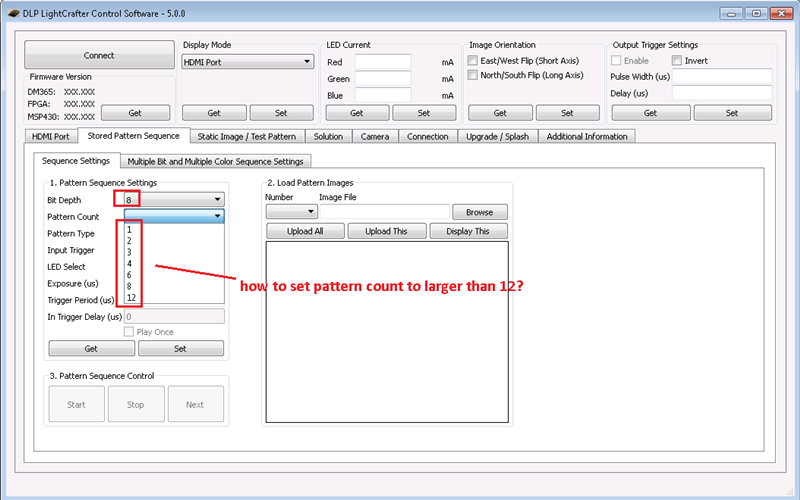
Task: Open the Static Image / Test Pattern tab
Action: [x=247, y=136]
